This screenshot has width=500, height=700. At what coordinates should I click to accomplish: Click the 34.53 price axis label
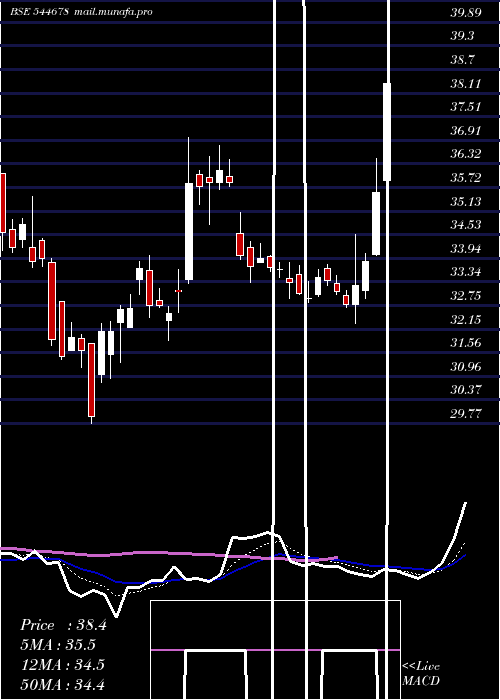pos(466,225)
